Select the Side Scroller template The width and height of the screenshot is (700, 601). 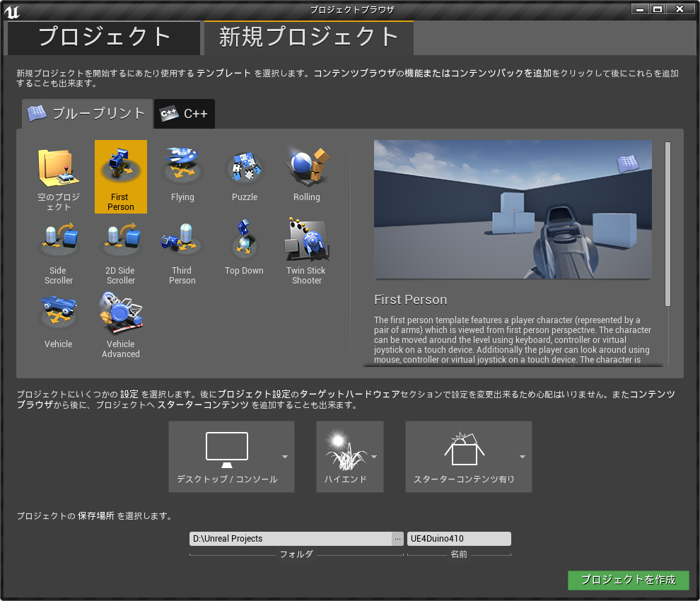[x=59, y=250]
